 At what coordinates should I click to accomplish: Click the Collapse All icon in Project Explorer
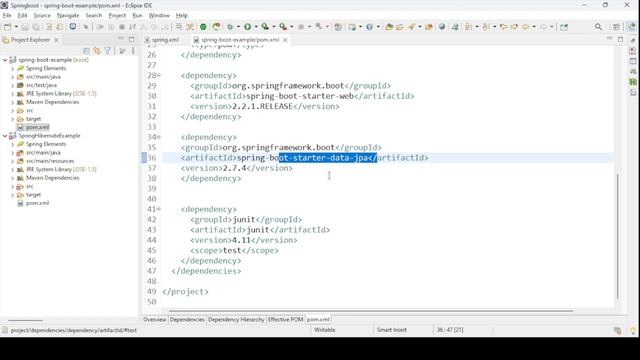click(x=87, y=51)
